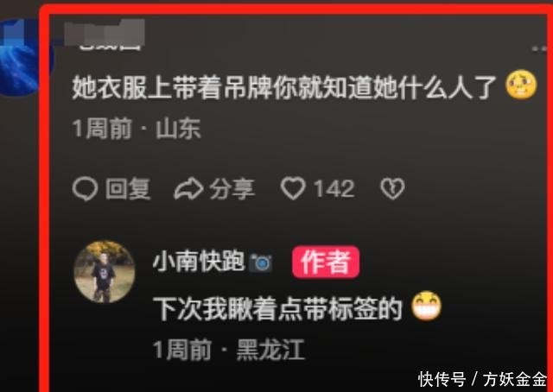
Task: Tap the 分享 share label
Action: click(x=232, y=189)
